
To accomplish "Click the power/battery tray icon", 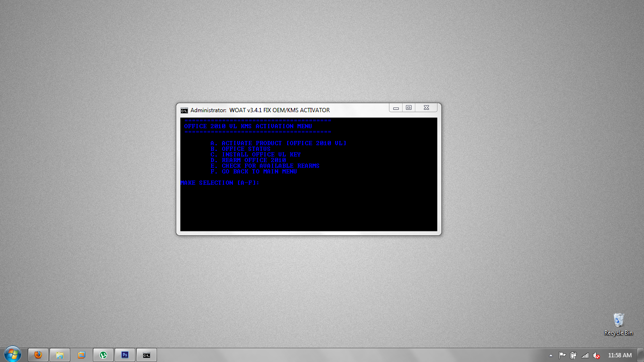I will [573, 355].
